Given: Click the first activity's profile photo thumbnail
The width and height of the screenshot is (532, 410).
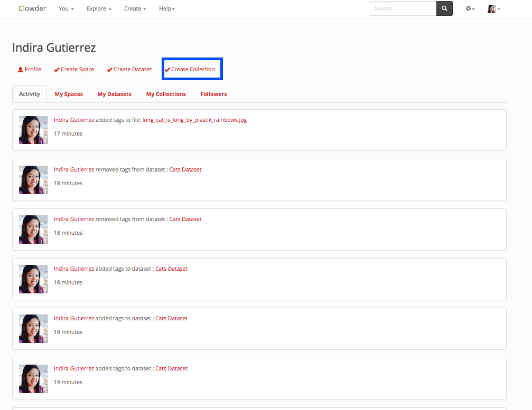Looking at the screenshot, I should (x=33, y=130).
